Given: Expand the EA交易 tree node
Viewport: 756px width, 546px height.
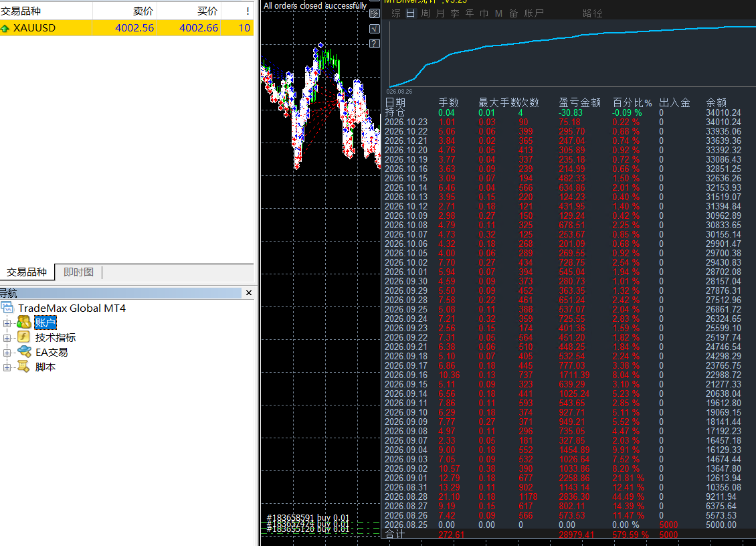Looking at the screenshot, I should click(x=7, y=353).
